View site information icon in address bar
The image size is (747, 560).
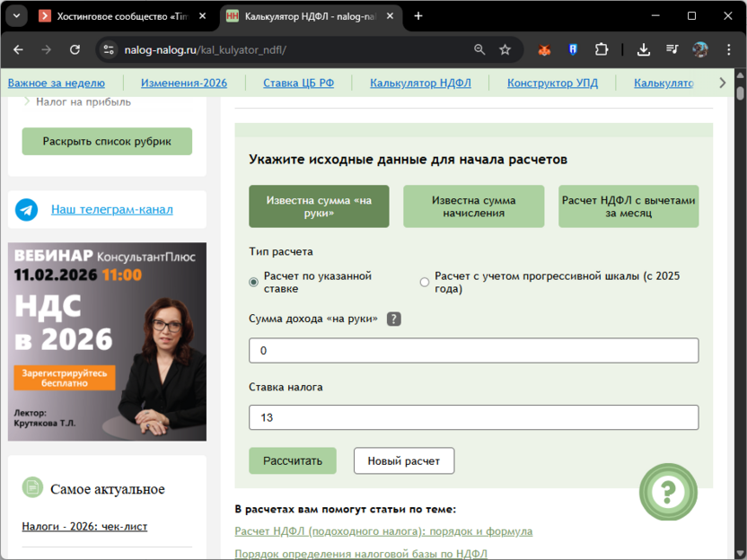coord(109,49)
